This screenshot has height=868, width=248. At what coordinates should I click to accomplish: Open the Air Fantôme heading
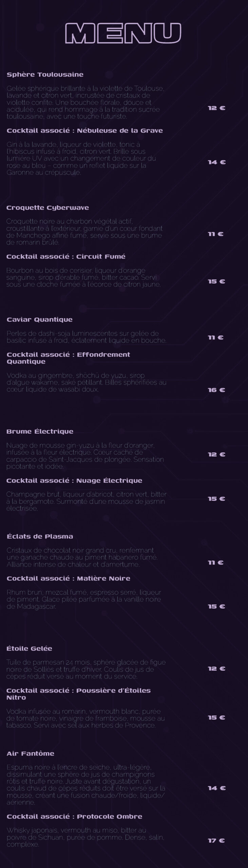coord(31,754)
